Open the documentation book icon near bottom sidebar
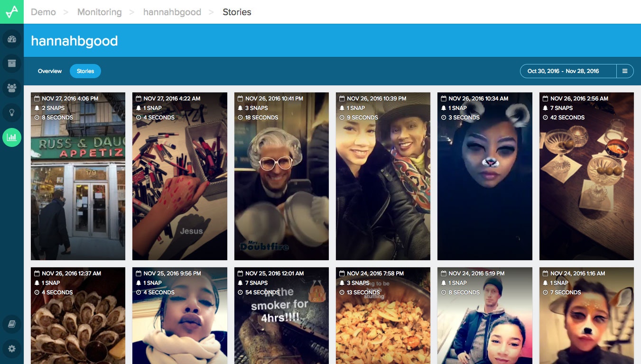Screen dimensions: 641x364 point(12,324)
